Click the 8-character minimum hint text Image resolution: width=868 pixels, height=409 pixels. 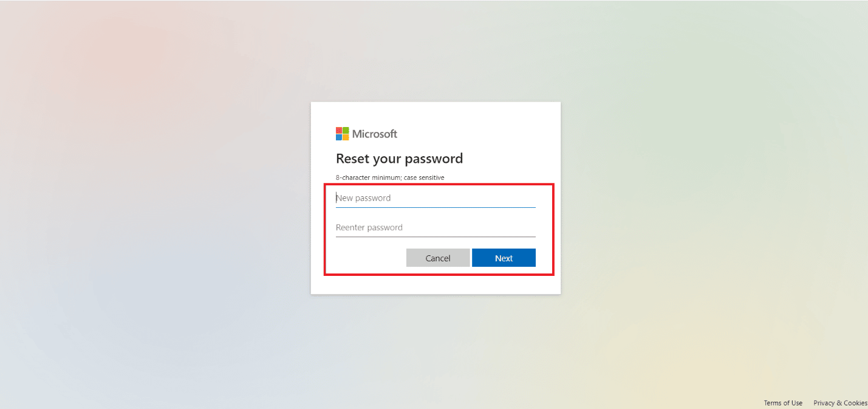click(389, 177)
